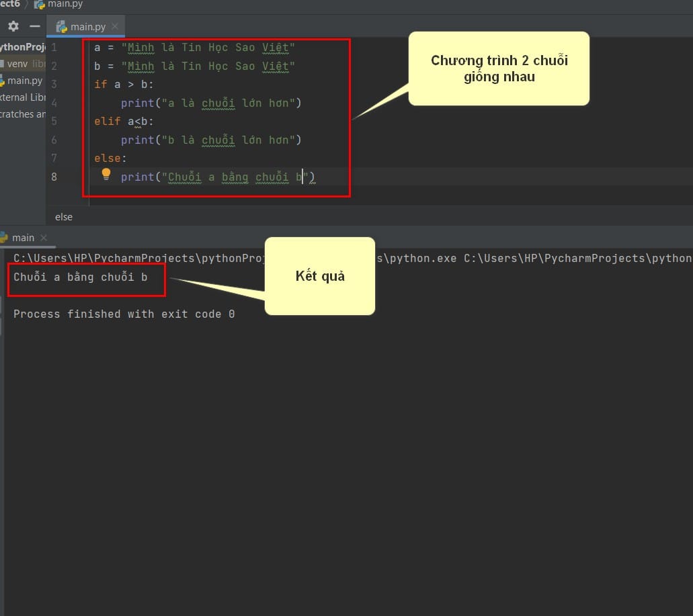The width and height of the screenshot is (693, 616).
Task: Click the main run tab in Run panel
Action: tap(24, 238)
